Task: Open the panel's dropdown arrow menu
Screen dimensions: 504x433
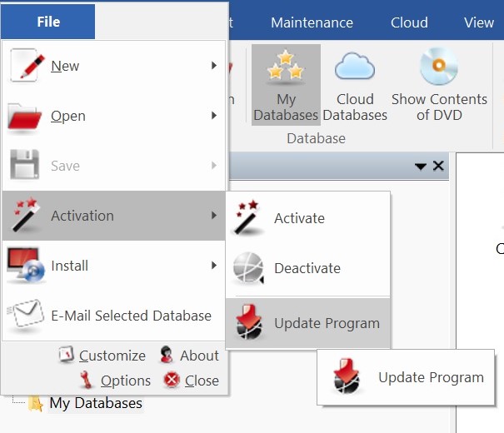Action: point(421,167)
